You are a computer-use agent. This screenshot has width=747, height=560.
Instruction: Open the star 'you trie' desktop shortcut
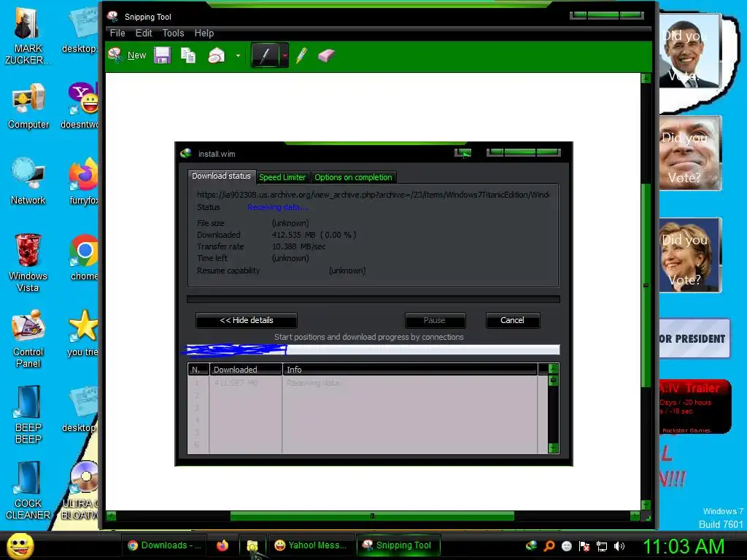pos(83,333)
